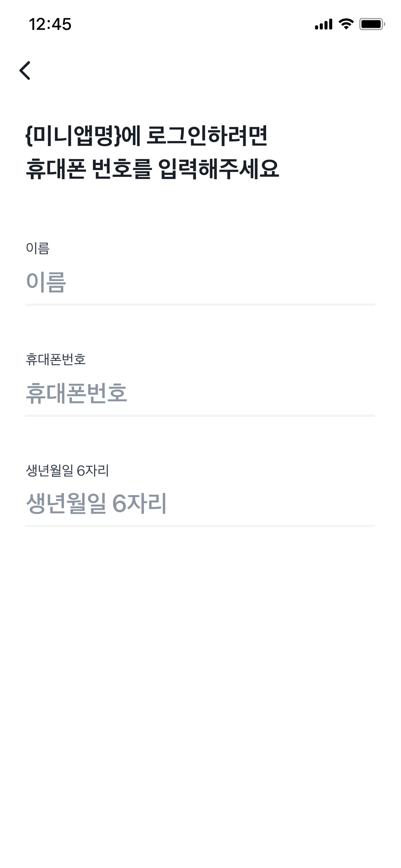Focus the 이름 input field placeholder
The width and height of the screenshot is (401, 868).
coord(46,282)
